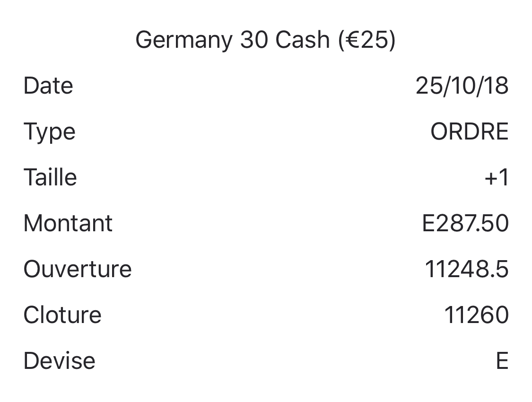Click the +1 size value

(497, 178)
